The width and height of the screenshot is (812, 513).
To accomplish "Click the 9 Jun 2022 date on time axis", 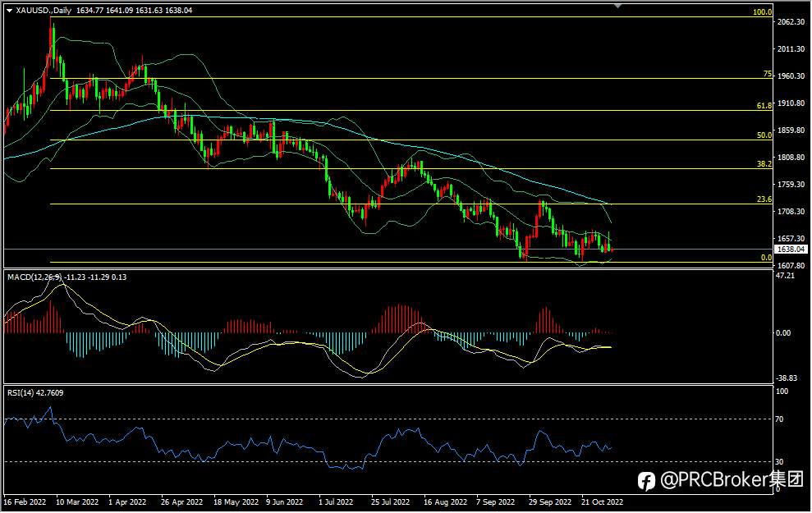I will [x=284, y=502].
